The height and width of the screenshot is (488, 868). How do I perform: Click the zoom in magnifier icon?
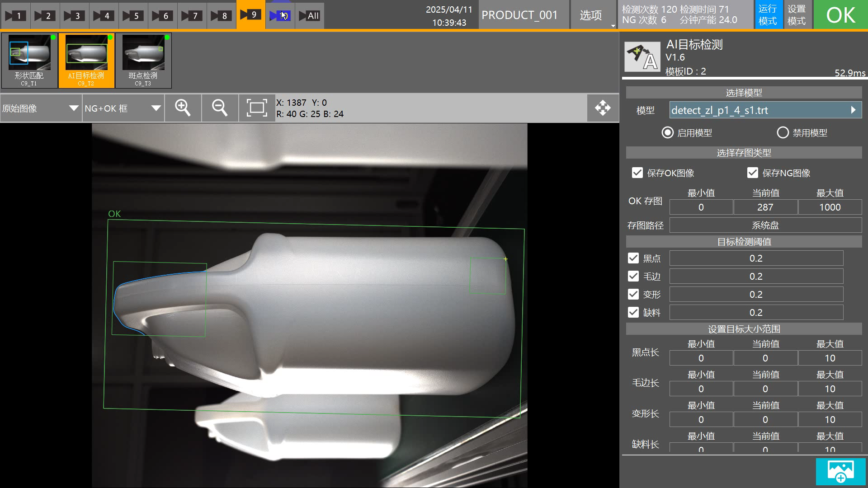pos(183,108)
